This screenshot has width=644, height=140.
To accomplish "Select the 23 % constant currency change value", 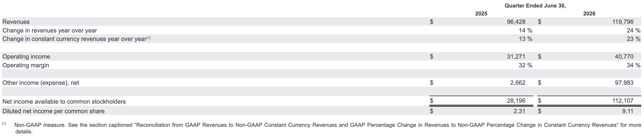I will pyautogui.click(x=633, y=39).
